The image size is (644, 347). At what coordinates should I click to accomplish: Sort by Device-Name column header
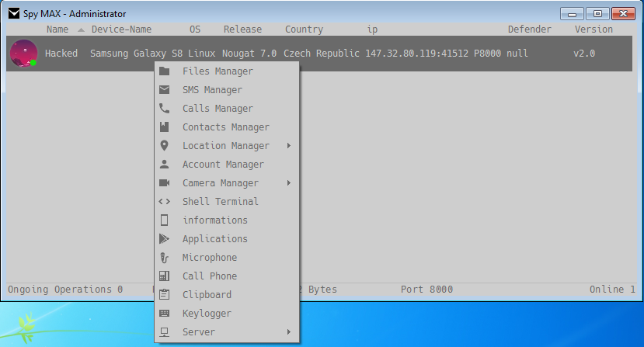(121, 29)
